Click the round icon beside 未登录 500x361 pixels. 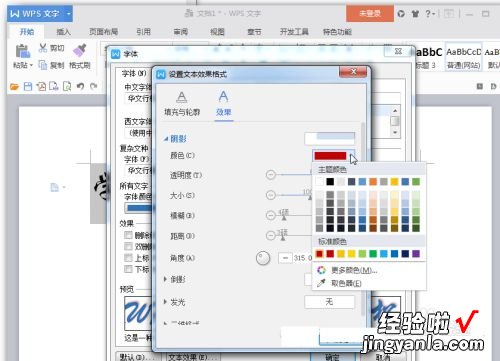[x=401, y=14]
